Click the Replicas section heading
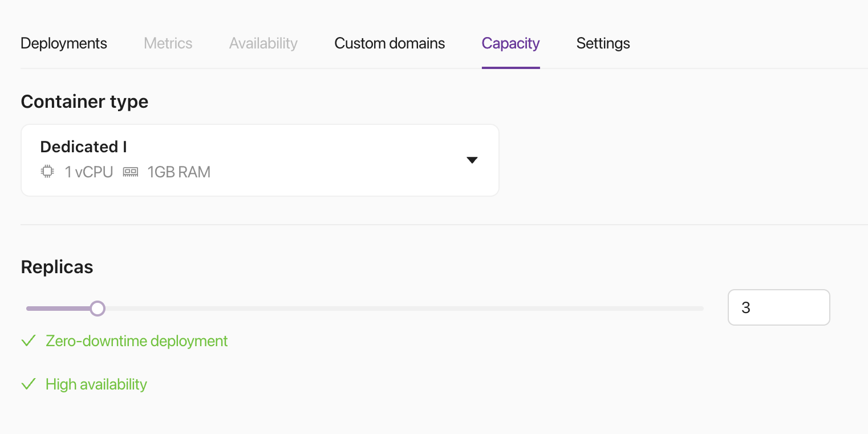This screenshot has width=868, height=434. pos(56,266)
